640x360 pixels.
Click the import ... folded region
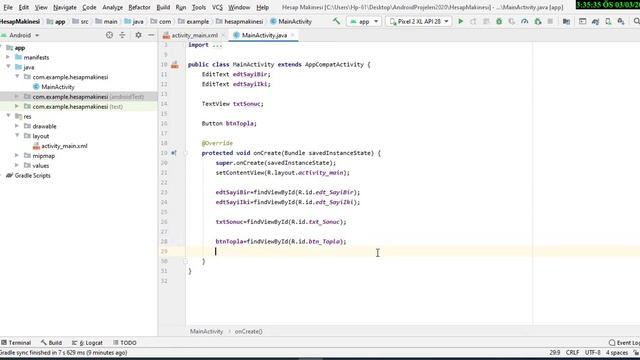[x=205, y=45]
